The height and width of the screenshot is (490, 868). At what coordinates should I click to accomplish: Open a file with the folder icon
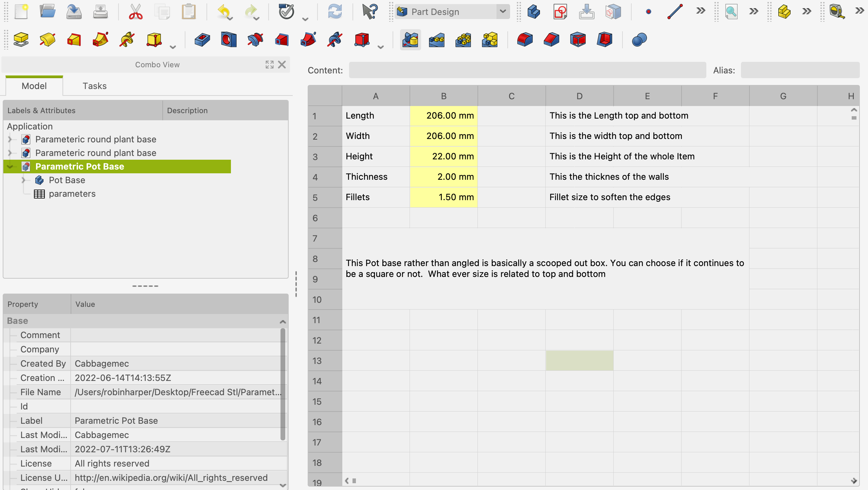[x=48, y=12]
